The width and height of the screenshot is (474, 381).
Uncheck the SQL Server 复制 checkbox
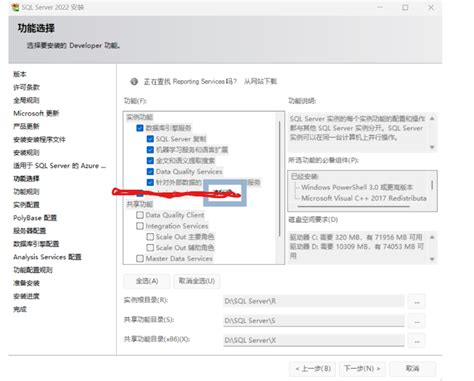tap(150, 139)
